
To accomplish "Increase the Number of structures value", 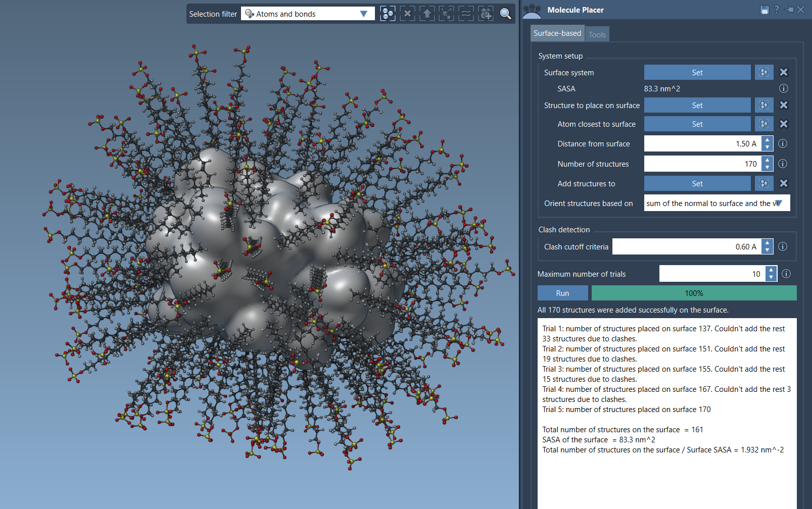I will 768,160.
